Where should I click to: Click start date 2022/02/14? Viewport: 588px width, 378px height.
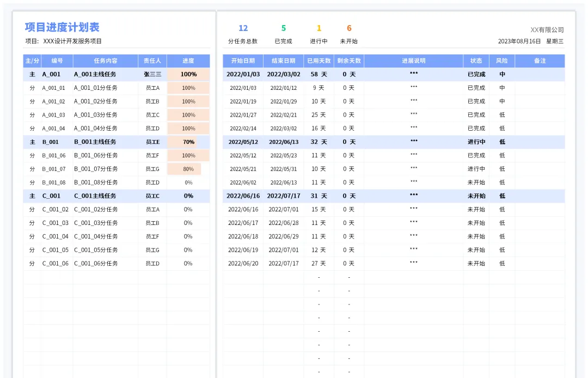click(243, 128)
